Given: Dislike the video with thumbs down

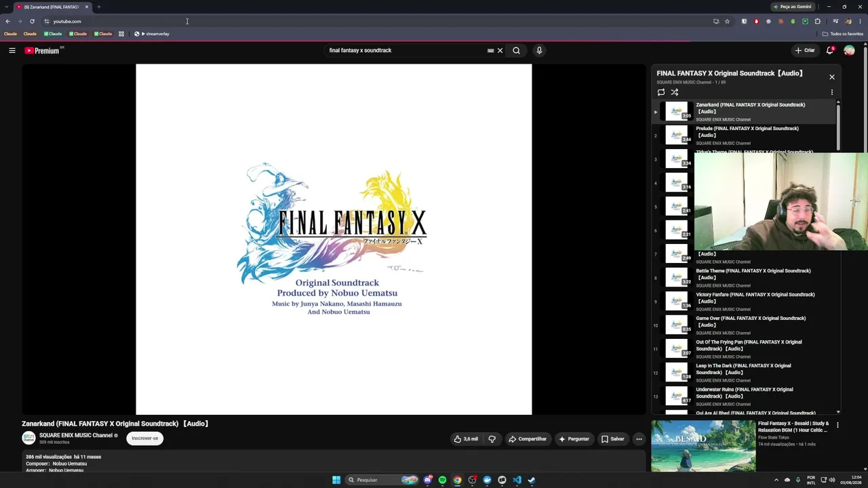Looking at the screenshot, I should click(492, 439).
